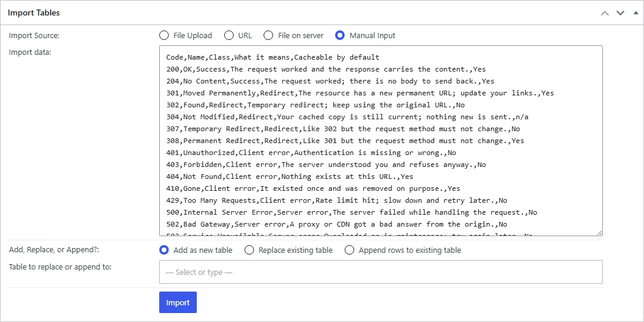Click Table to replace or append to label

pyautogui.click(x=60, y=267)
